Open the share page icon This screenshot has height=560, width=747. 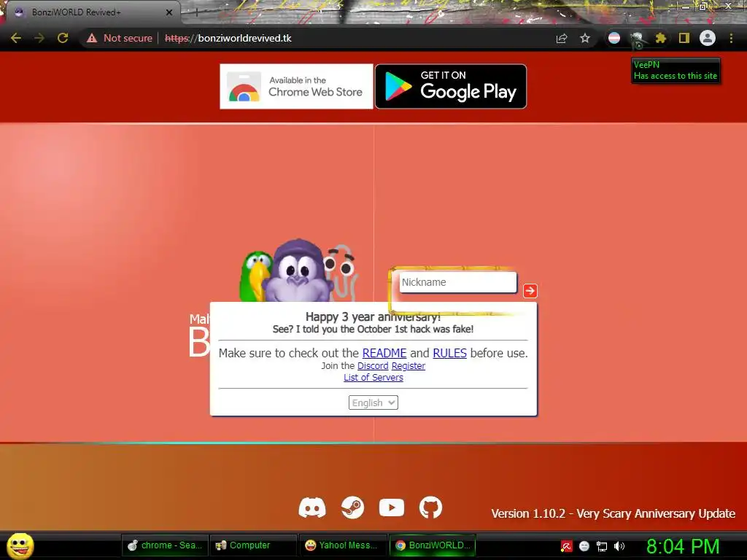tap(562, 38)
